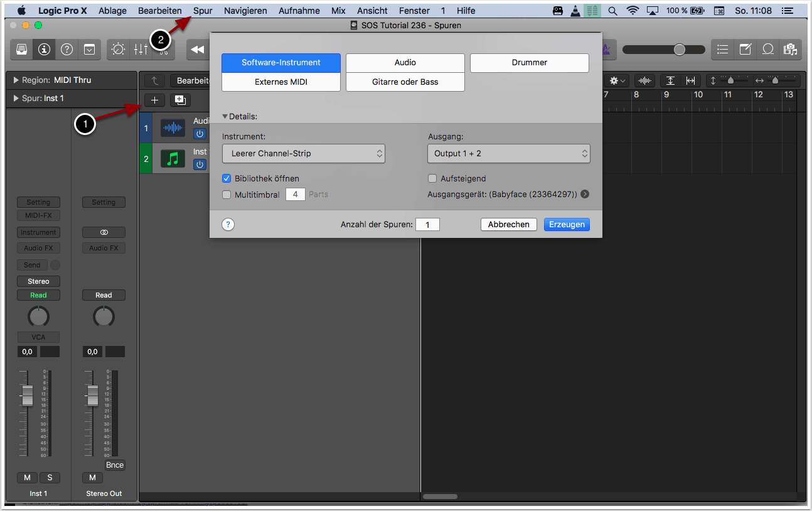Click the Erzeugen button
Image resolution: width=812 pixels, height=511 pixels.
click(x=567, y=224)
